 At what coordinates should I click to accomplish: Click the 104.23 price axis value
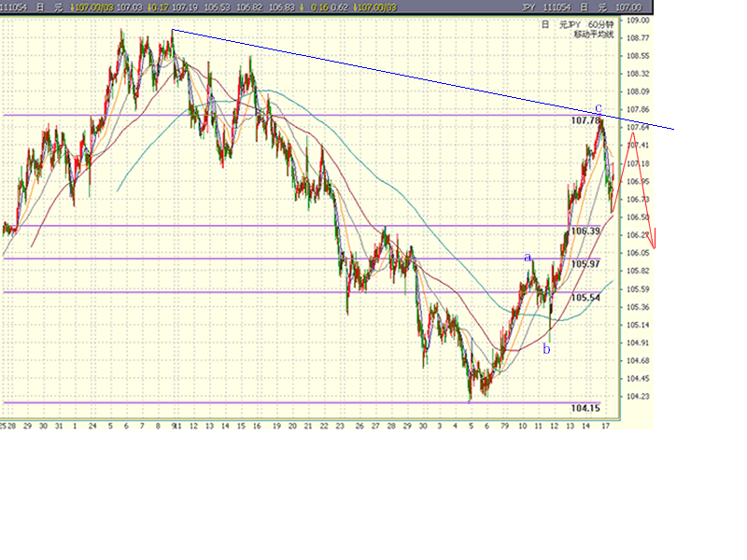pos(638,396)
